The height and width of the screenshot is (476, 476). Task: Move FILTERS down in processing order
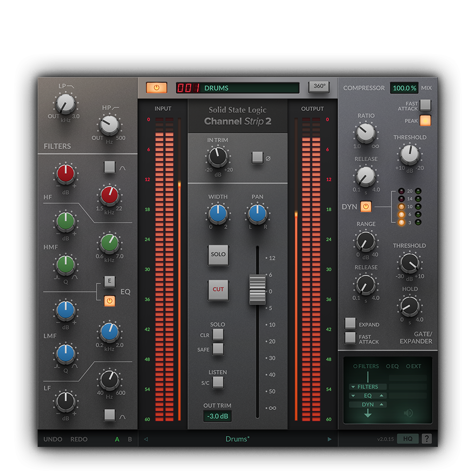(353, 387)
